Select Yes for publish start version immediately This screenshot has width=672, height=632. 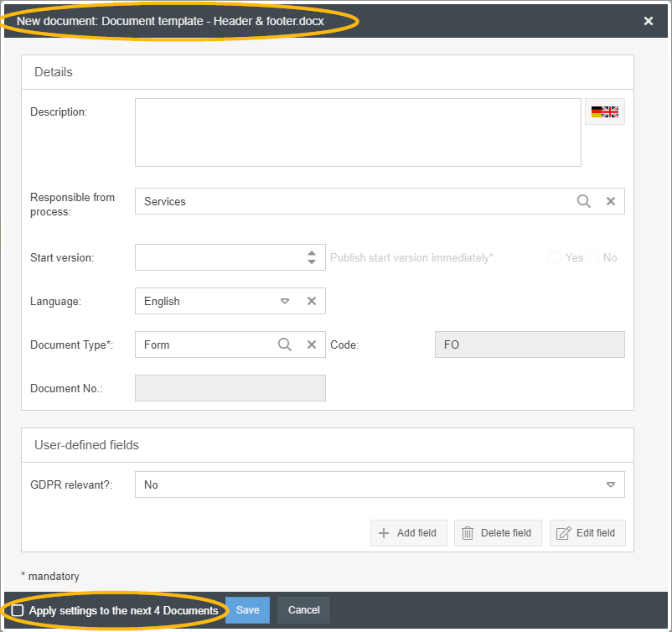(555, 257)
